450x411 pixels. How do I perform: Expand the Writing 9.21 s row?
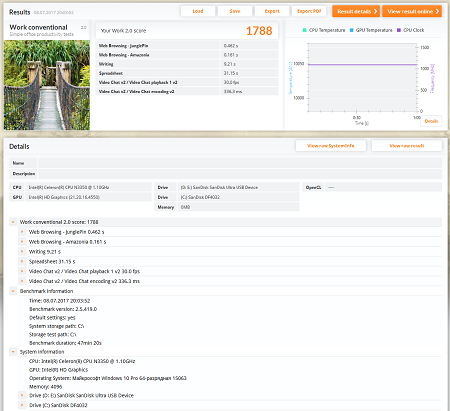(x=22, y=251)
